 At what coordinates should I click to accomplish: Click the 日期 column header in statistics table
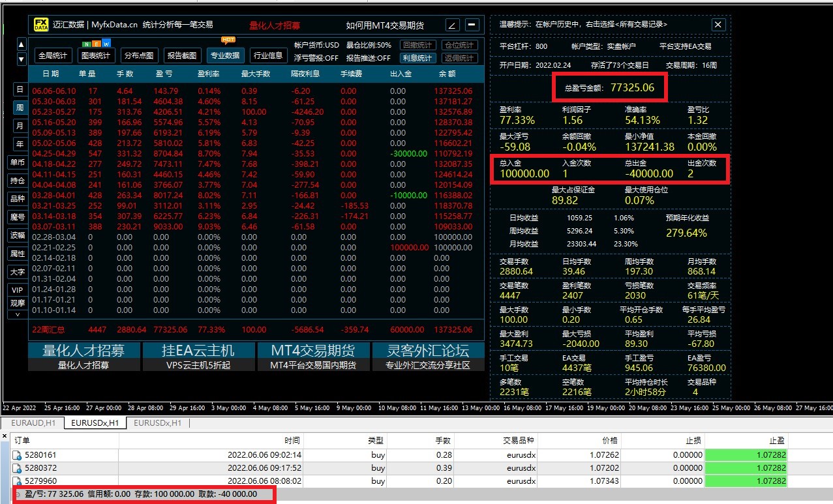coord(51,74)
